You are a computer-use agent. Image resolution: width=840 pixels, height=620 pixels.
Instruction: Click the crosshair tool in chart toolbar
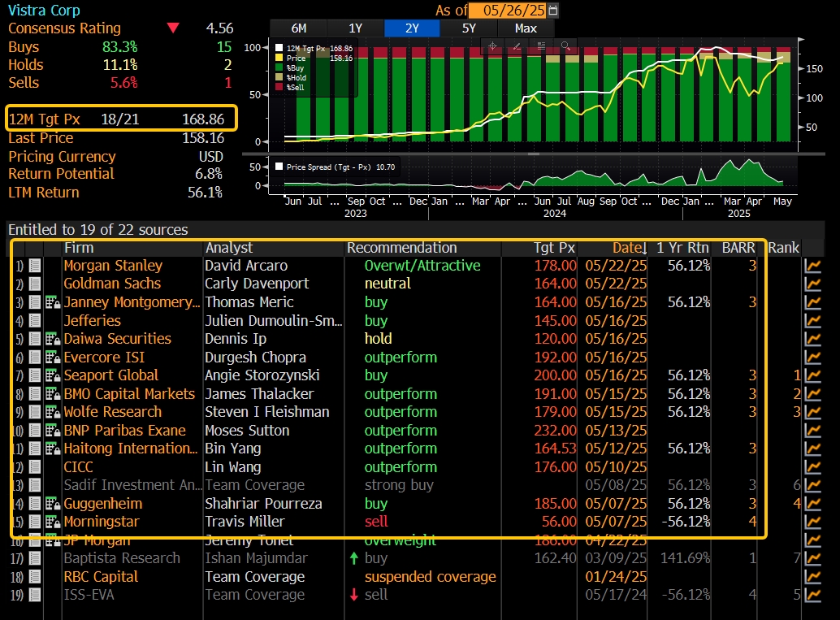[x=494, y=46]
